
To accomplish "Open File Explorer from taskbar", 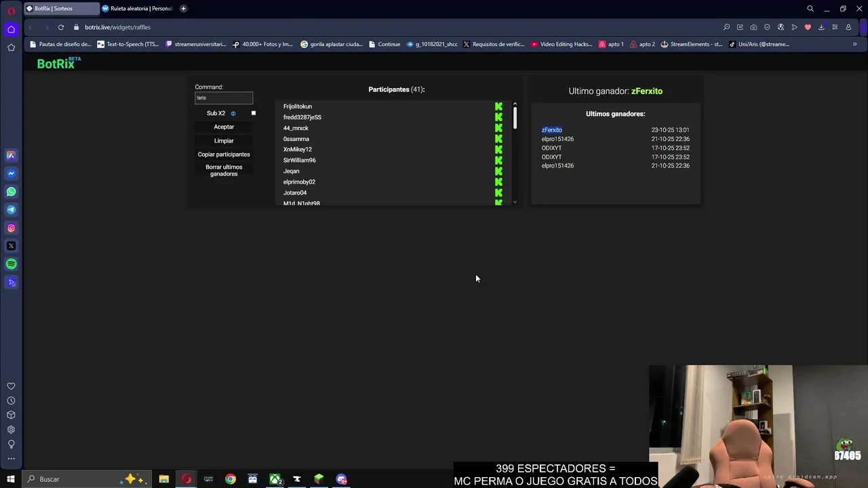I will coord(164,479).
